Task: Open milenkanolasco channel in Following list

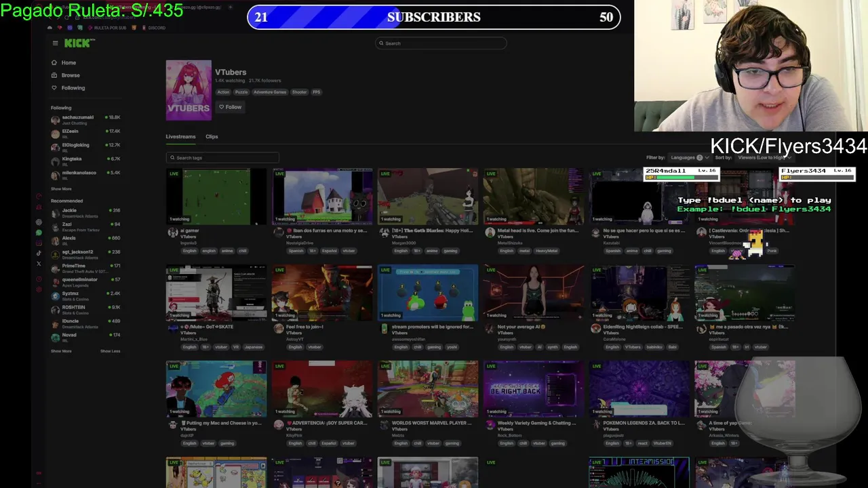Action: (x=86, y=175)
